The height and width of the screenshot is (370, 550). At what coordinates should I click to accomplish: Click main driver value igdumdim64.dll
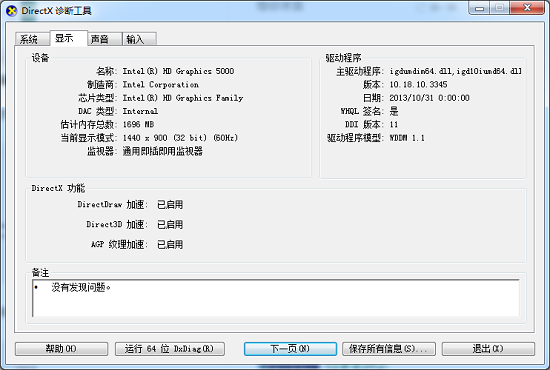click(x=456, y=71)
